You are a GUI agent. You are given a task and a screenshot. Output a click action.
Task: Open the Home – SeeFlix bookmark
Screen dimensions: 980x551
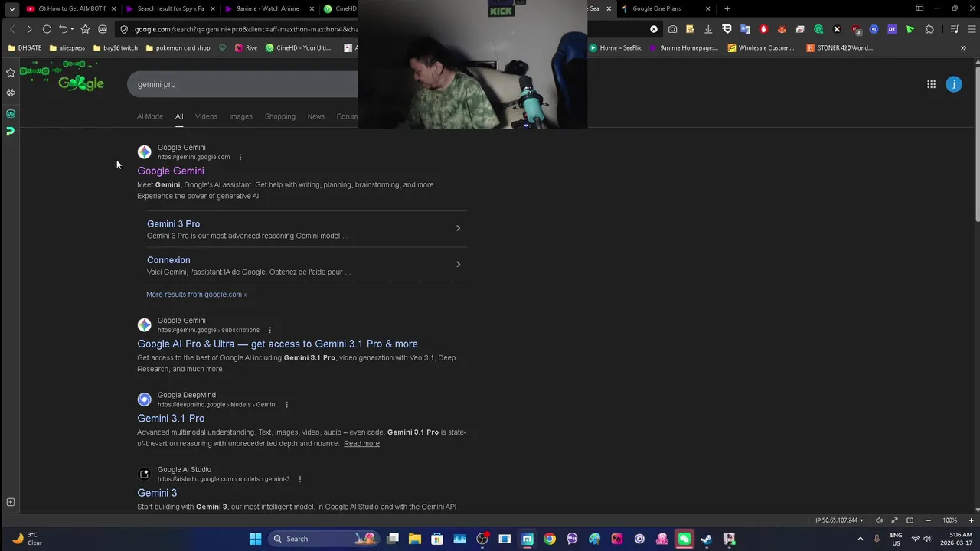point(615,47)
